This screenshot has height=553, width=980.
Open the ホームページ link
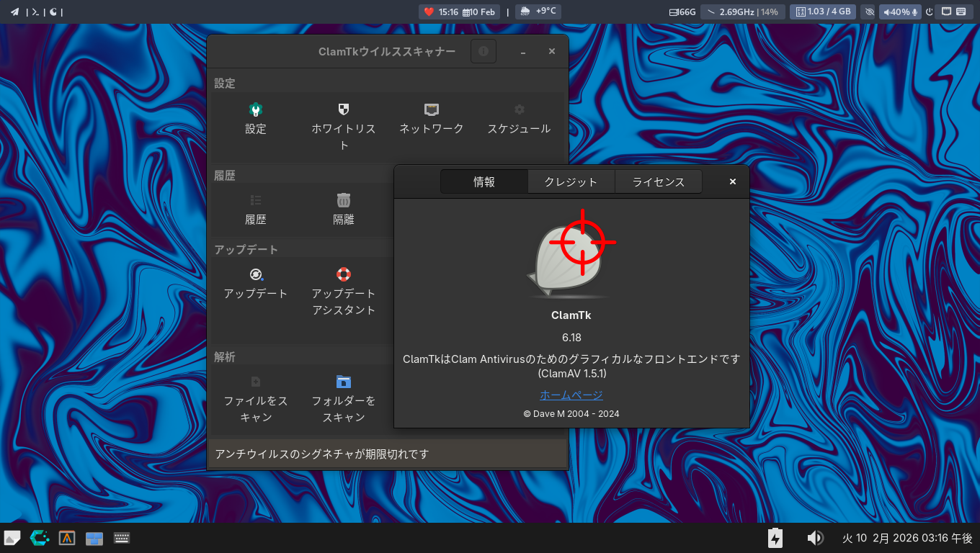click(x=571, y=395)
